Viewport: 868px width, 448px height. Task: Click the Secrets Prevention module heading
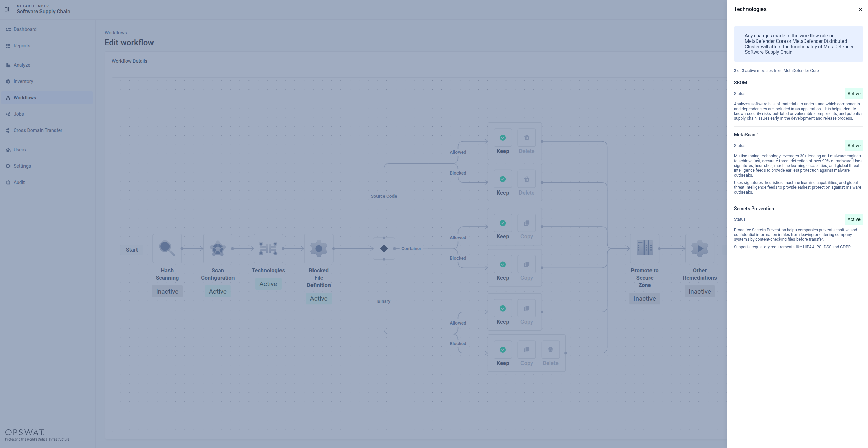click(754, 209)
